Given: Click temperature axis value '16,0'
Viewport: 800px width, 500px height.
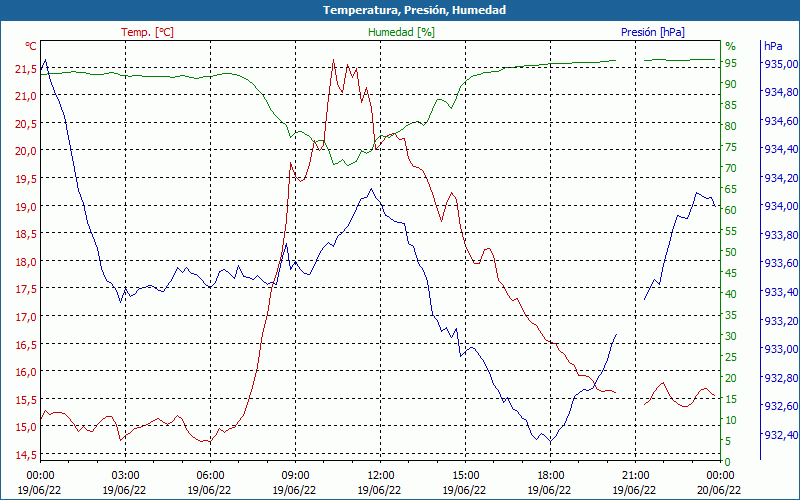Looking at the screenshot, I should (x=26, y=372).
